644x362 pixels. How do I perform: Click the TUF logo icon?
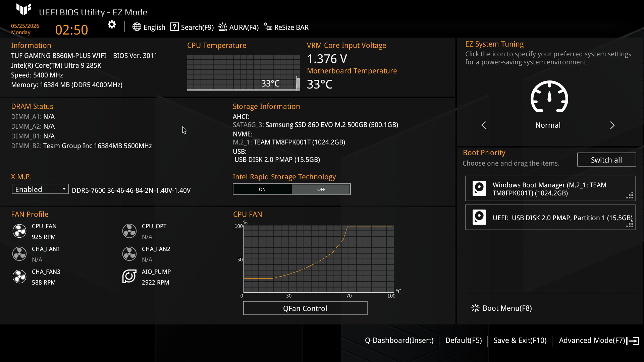tap(24, 9)
